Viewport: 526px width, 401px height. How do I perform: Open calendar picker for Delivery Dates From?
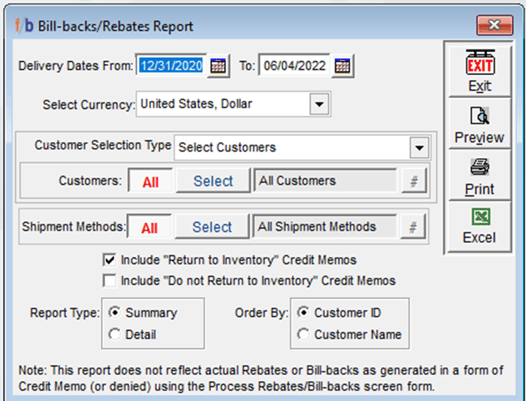click(218, 65)
